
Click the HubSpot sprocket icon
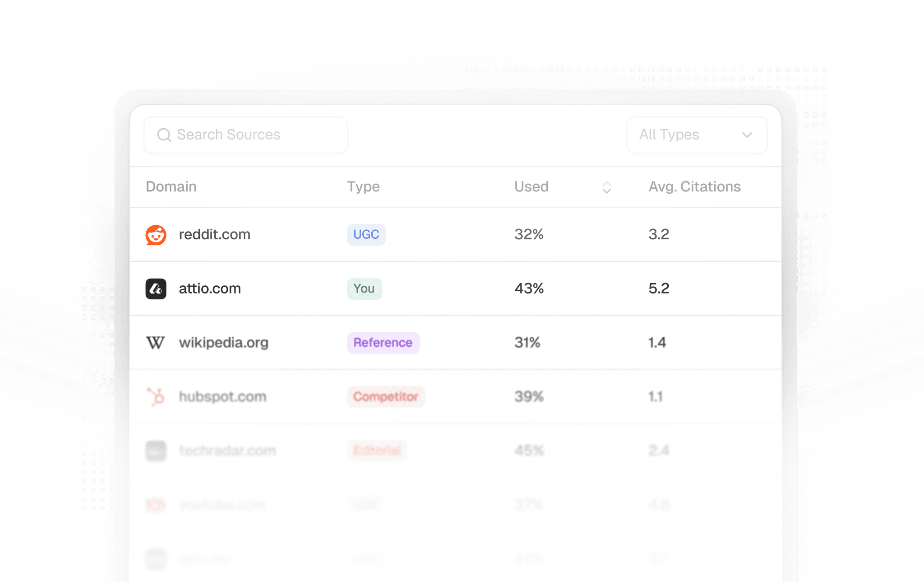pyautogui.click(x=156, y=396)
